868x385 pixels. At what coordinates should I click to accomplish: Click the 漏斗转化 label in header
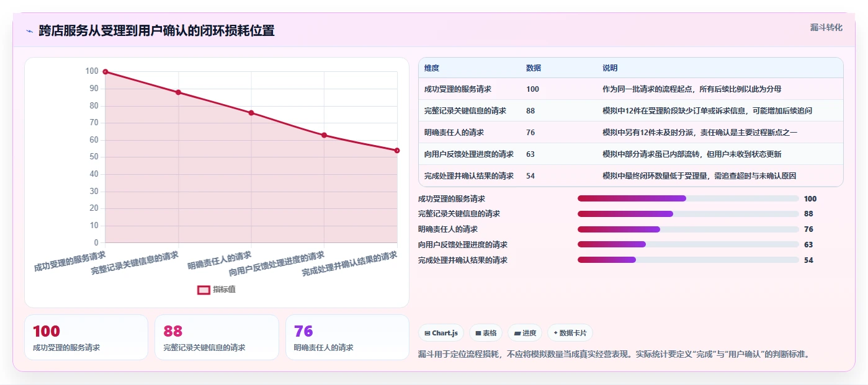tap(826, 27)
